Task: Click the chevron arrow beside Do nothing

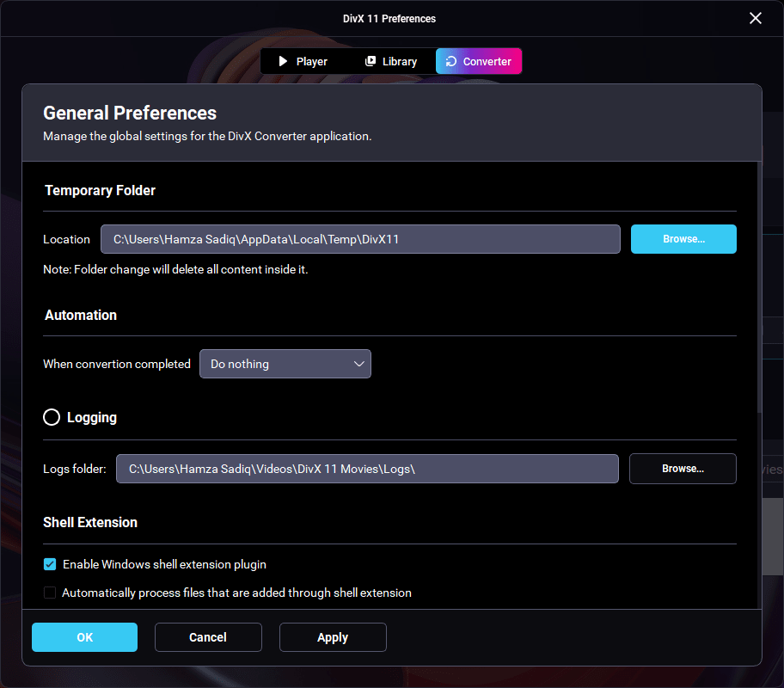Action: pos(359,364)
